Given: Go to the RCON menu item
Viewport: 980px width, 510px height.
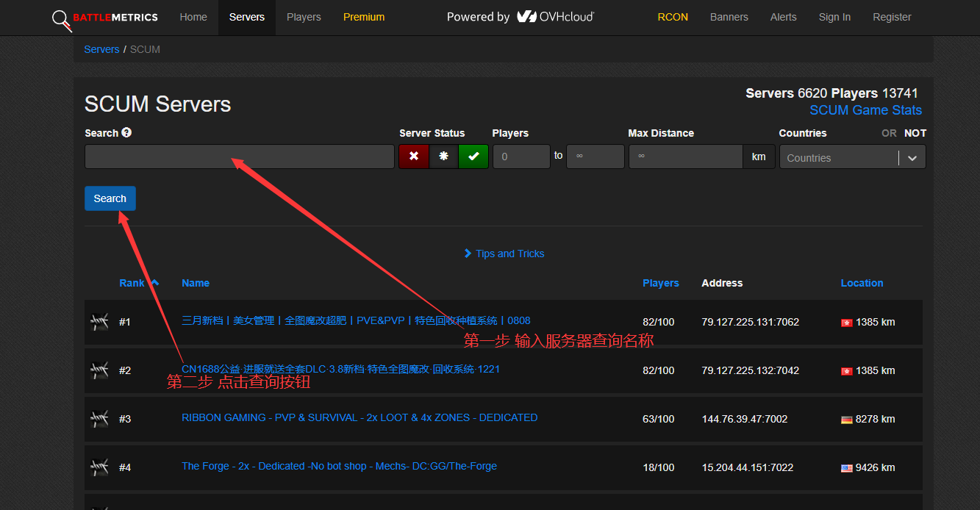Looking at the screenshot, I should click(673, 17).
